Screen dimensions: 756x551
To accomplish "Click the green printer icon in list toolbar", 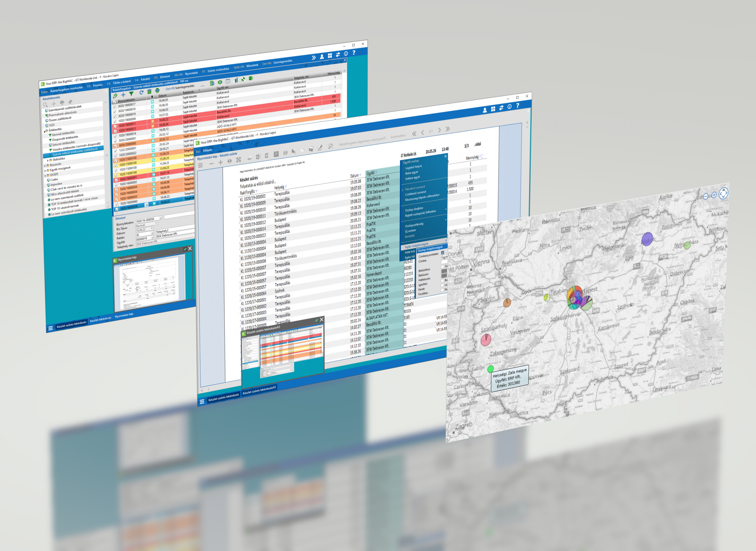I will click(157, 90).
